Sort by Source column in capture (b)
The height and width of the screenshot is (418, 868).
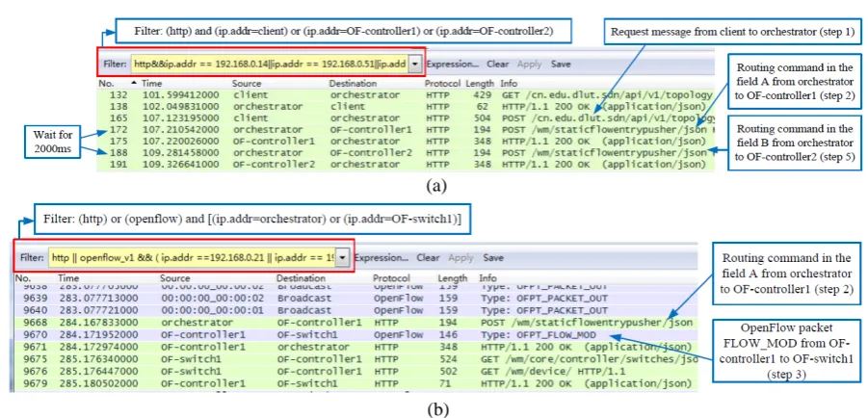175,278
